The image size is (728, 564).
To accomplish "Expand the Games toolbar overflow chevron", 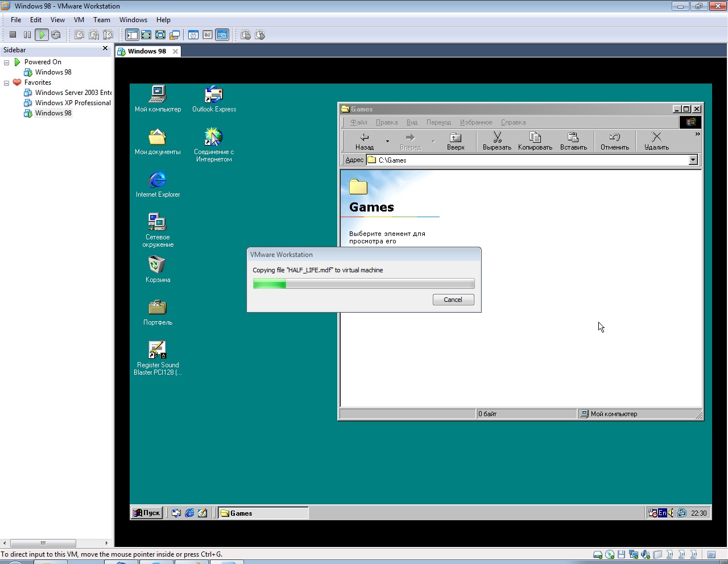I will point(697,134).
